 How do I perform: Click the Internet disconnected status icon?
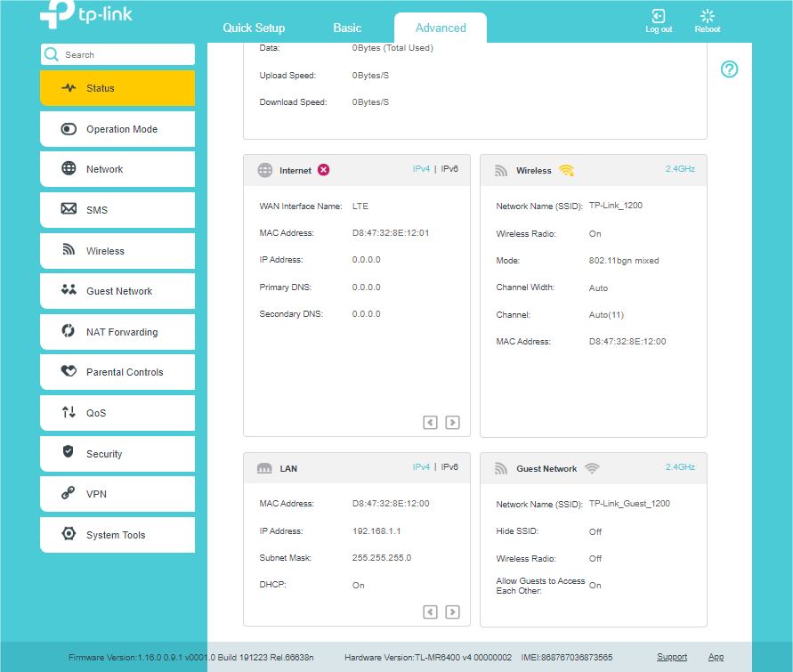pyautogui.click(x=324, y=170)
